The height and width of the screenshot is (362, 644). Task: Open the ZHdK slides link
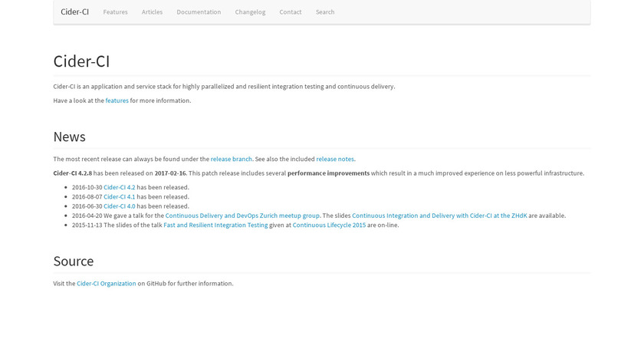pyautogui.click(x=439, y=216)
